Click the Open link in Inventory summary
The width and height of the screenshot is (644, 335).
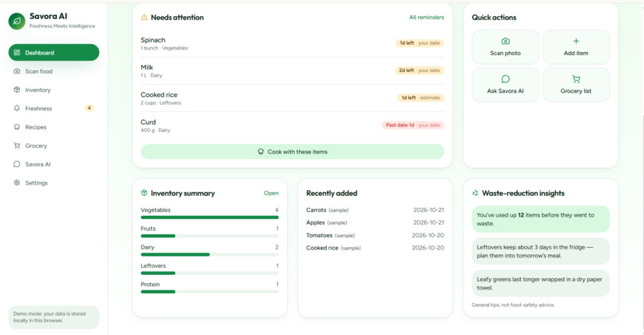(271, 193)
